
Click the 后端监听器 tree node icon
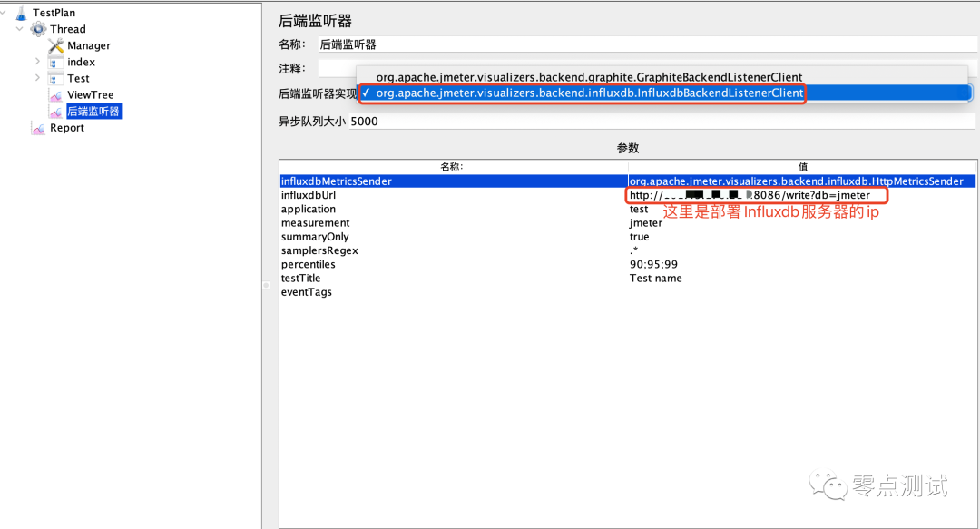tap(56, 112)
